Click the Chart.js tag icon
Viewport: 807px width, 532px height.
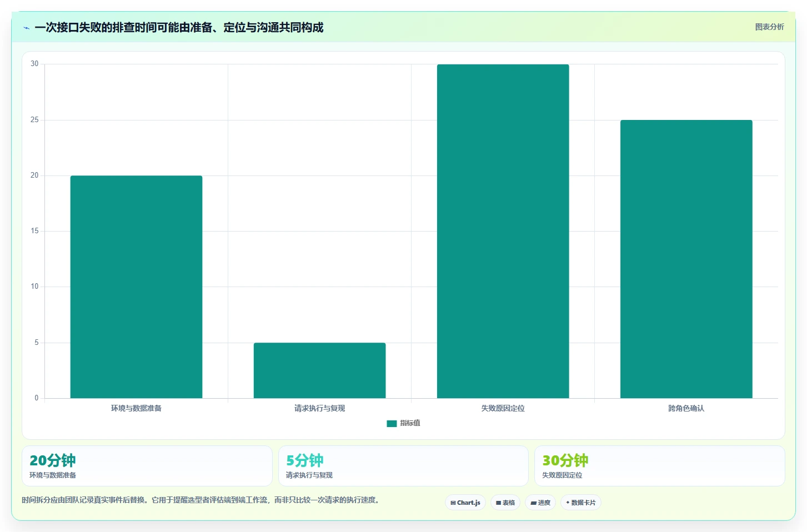click(x=453, y=503)
